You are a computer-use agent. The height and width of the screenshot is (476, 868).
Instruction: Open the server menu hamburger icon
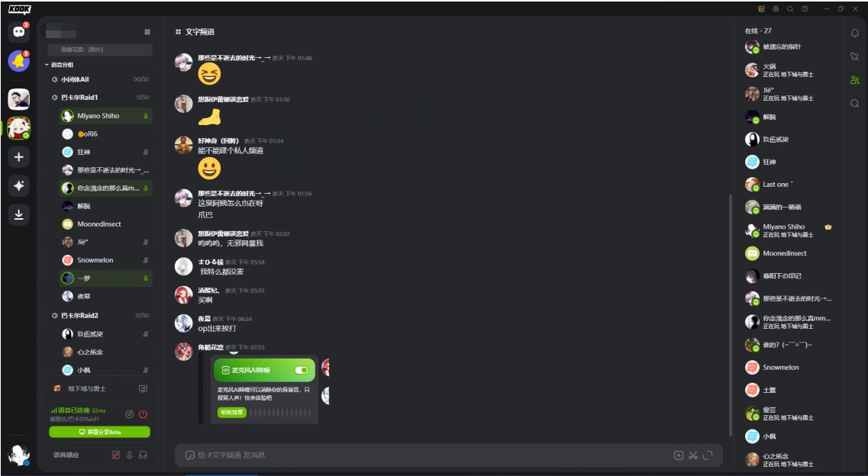point(147,32)
